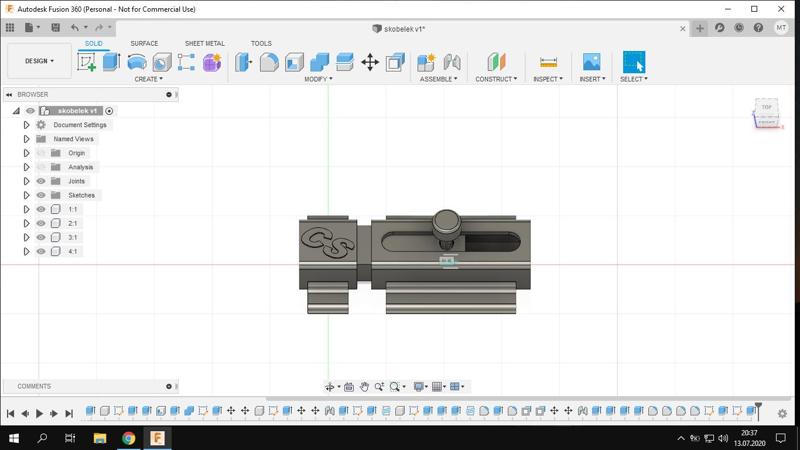Select the Joint tool in Assemble
The height and width of the screenshot is (450, 800).
[x=452, y=62]
